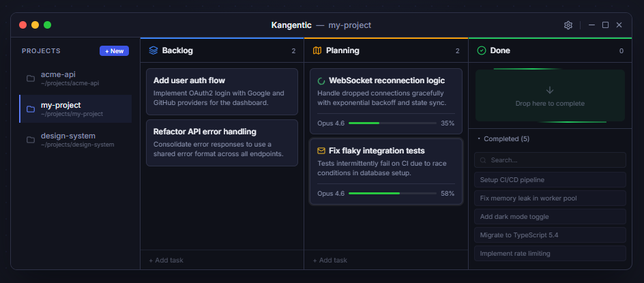Select the design-system project

[x=76, y=140]
